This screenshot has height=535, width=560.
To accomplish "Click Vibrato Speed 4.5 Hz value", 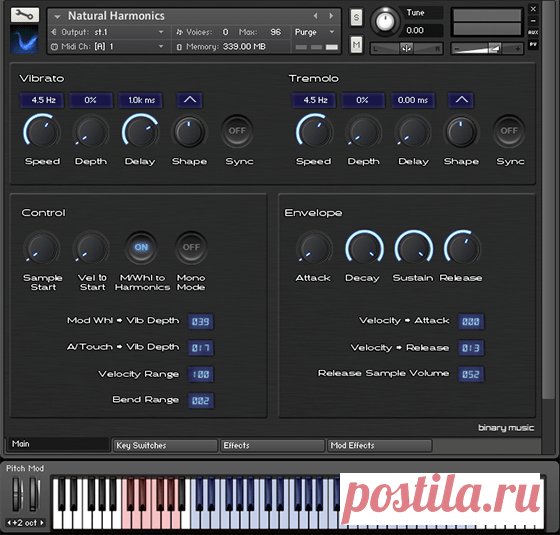I will coord(42,100).
